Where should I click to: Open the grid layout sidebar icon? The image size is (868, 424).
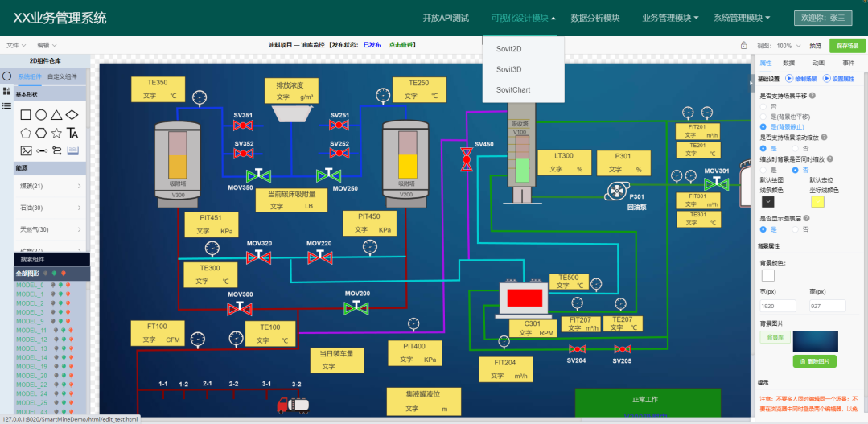click(x=6, y=91)
